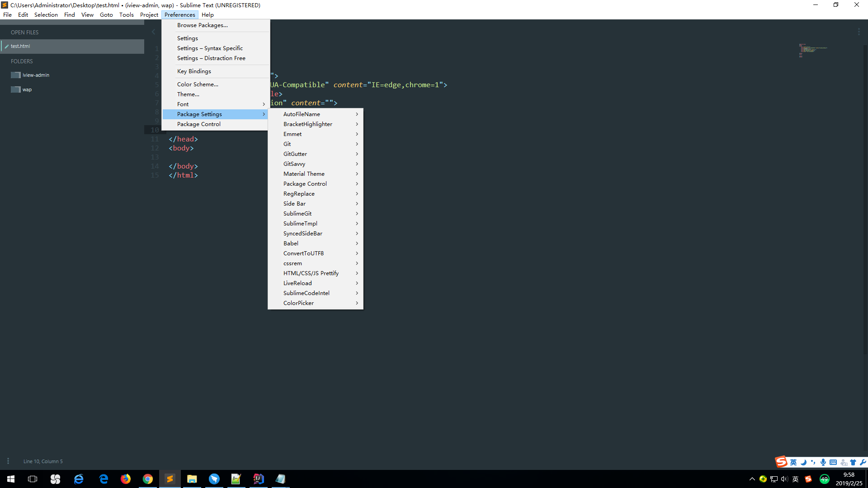Launch Microsoft Edge from the taskbar

[x=104, y=479]
